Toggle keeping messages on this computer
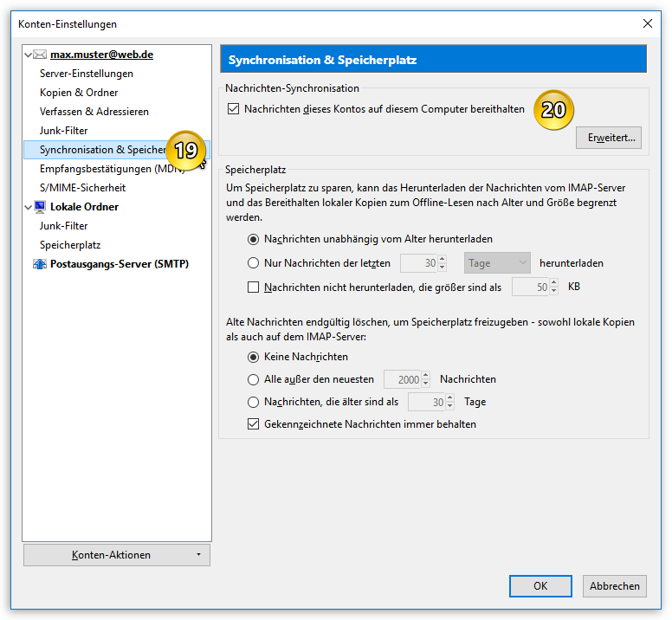This screenshot has height=620, width=672. pyautogui.click(x=232, y=109)
